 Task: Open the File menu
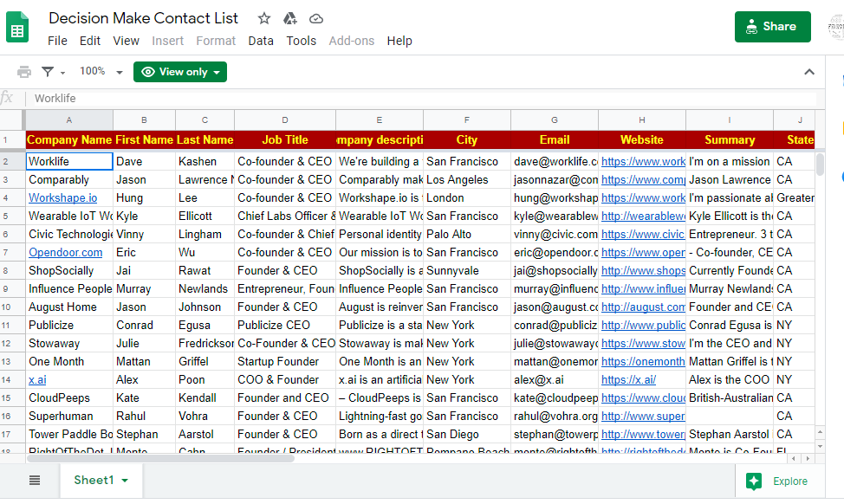[57, 41]
